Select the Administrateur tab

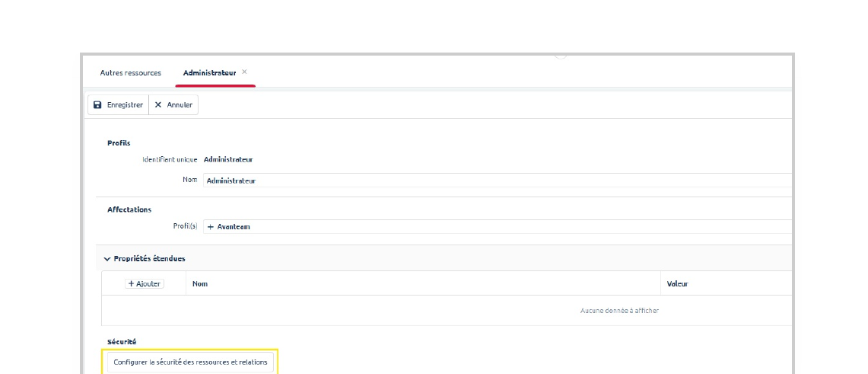click(x=209, y=73)
